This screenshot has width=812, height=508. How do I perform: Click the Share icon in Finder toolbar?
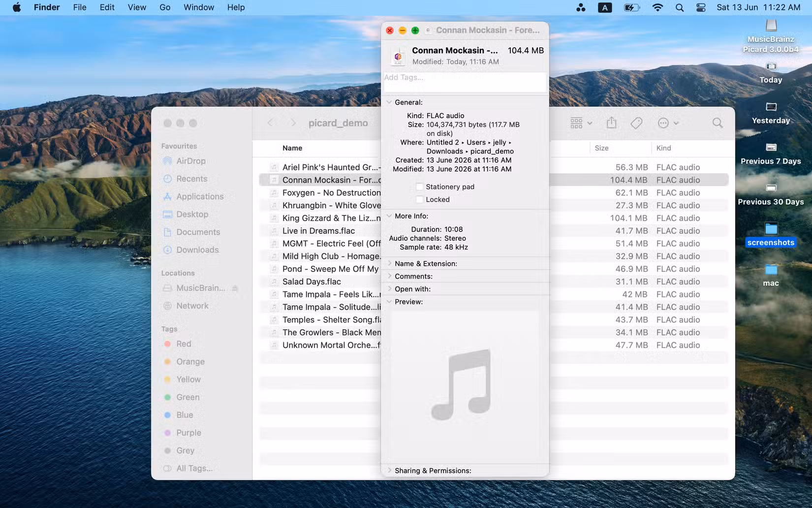[x=611, y=123]
